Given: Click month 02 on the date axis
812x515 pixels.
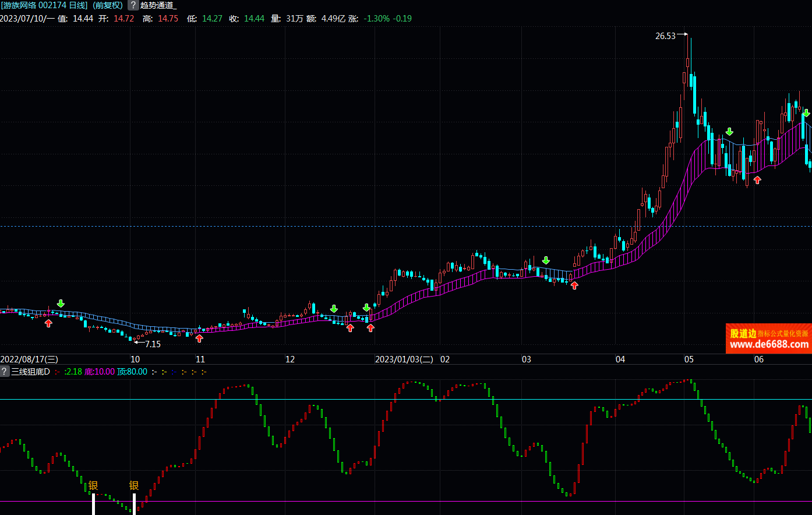Looking at the screenshot, I should (x=445, y=359).
